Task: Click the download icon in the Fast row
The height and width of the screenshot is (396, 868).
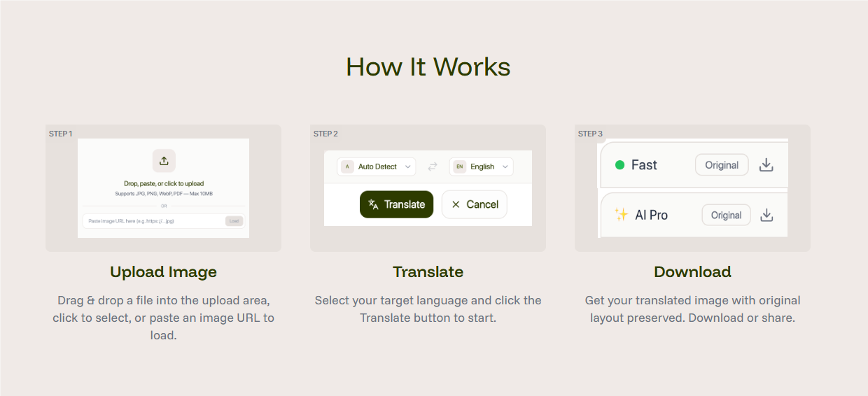Action: [766, 165]
